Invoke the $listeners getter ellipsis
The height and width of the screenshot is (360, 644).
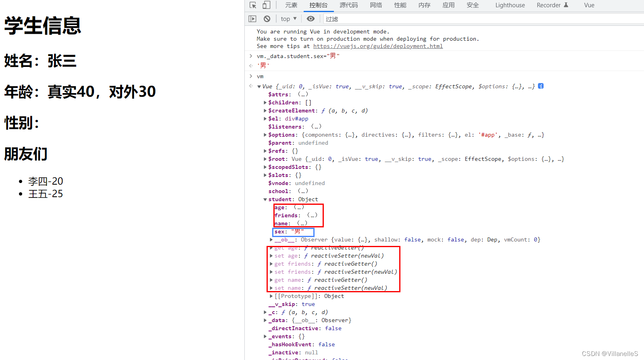click(316, 127)
